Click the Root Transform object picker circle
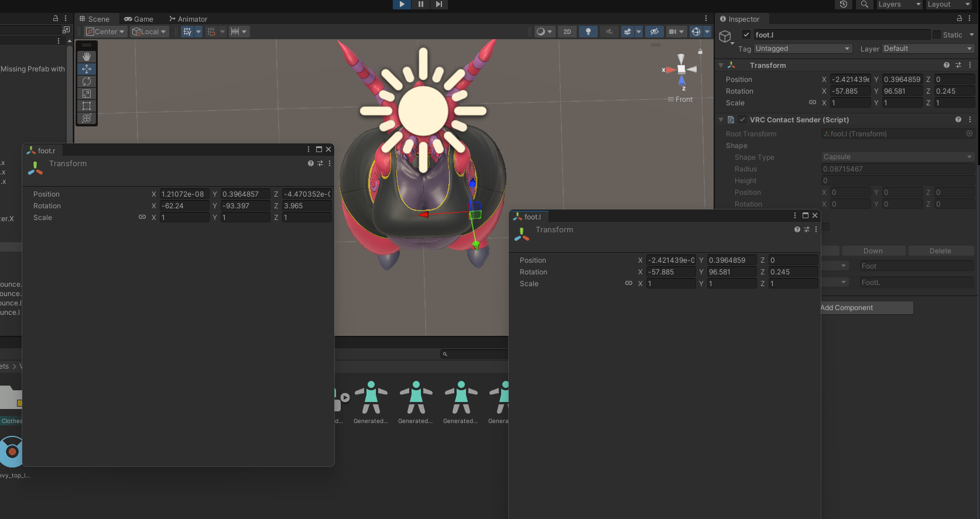This screenshot has height=519, width=980. click(x=969, y=133)
